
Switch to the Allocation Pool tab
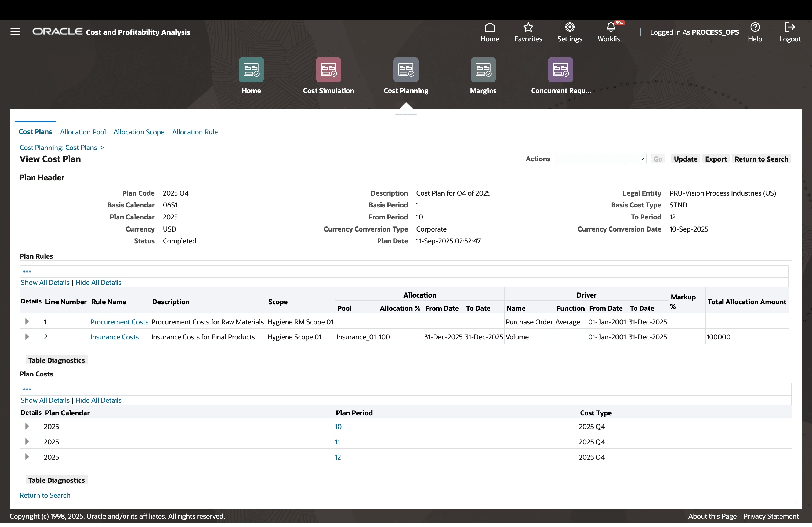coord(82,132)
